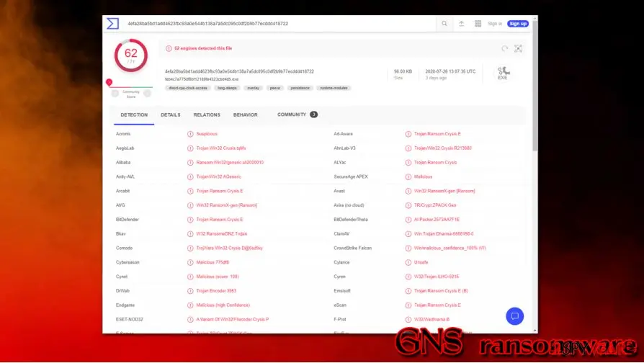
Task: Click the community score bar
Action: pos(131,87)
